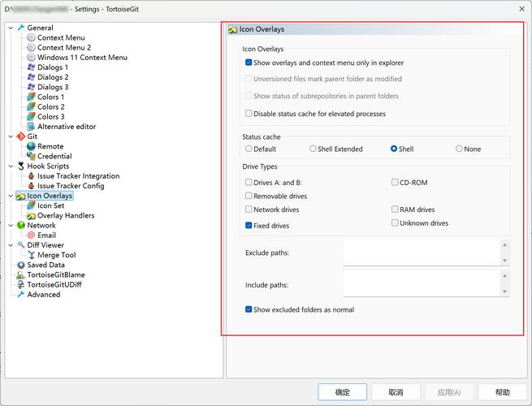Click the Overlay Handlers folder icon
Screen dimensions: 532x406
click(x=31, y=216)
